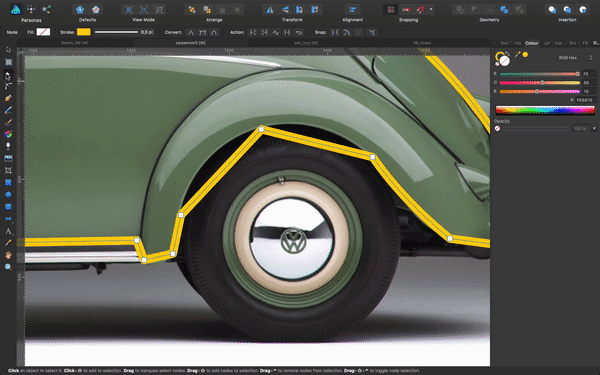Click the Geometry Add icon
Viewport: 600px width, 375px height.
click(460, 10)
